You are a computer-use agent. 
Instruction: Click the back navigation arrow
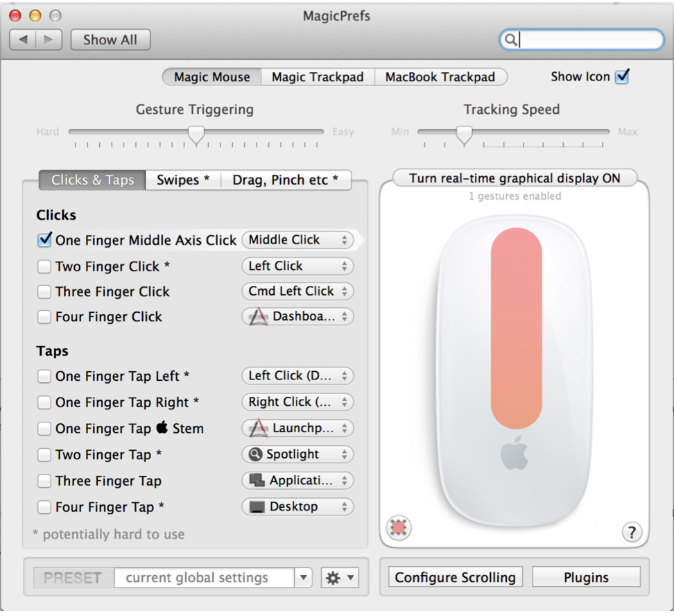pos(23,40)
